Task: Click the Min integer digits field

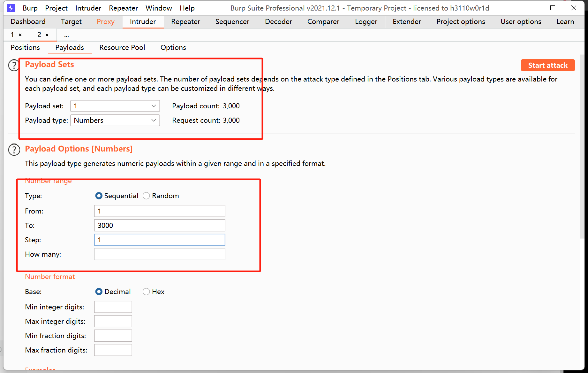Action: tap(113, 307)
